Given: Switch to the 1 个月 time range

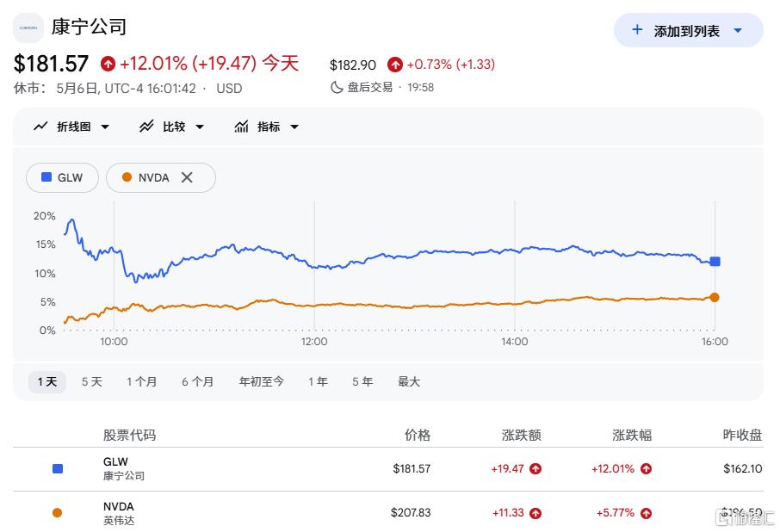Looking at the screenshot, I should [142, 382].
